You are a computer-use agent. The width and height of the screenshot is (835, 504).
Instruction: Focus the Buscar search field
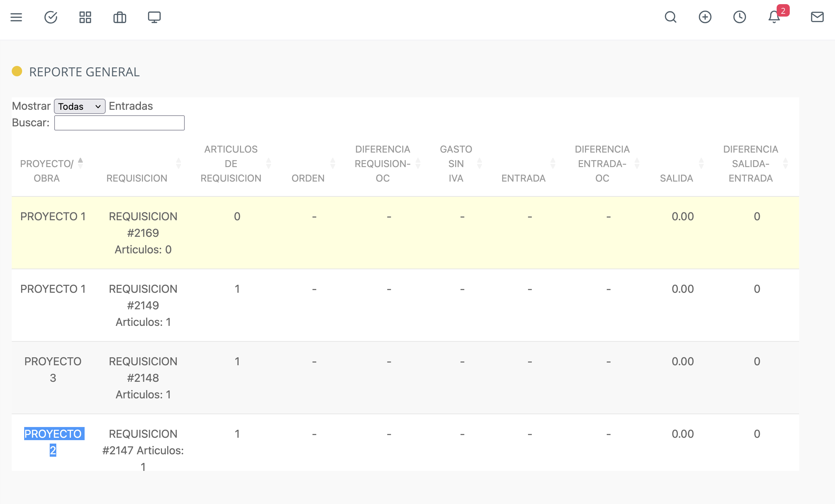point(119,123)
